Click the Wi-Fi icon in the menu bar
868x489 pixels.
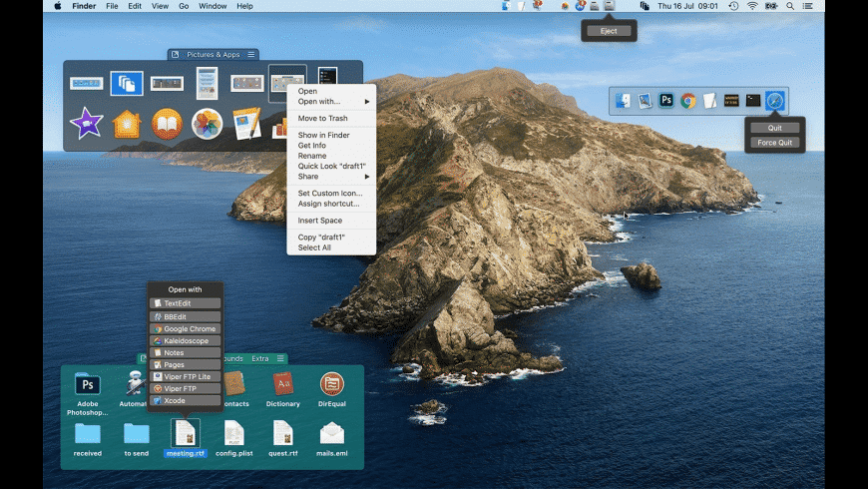(751, 6)
